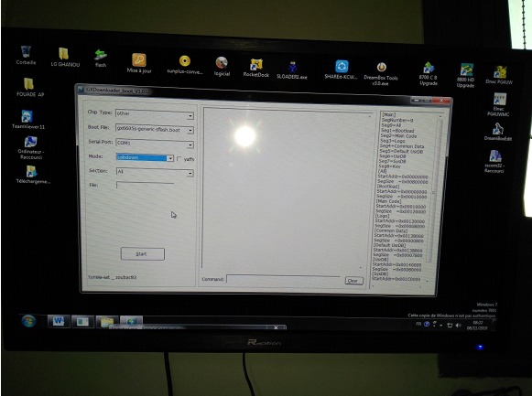Screen dimensions: 532x396
Task: Open the LG GHANOU folder
Action: pos(65,57)
